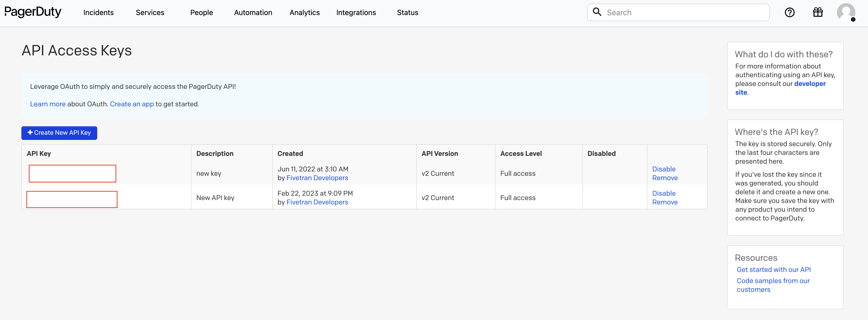Image resolution: width=868 pixels, height=320 pixels.
Task: Open Fivetran Developers link in Feb 2023 row
Action: pyautogui.click(x=317, y=202)
